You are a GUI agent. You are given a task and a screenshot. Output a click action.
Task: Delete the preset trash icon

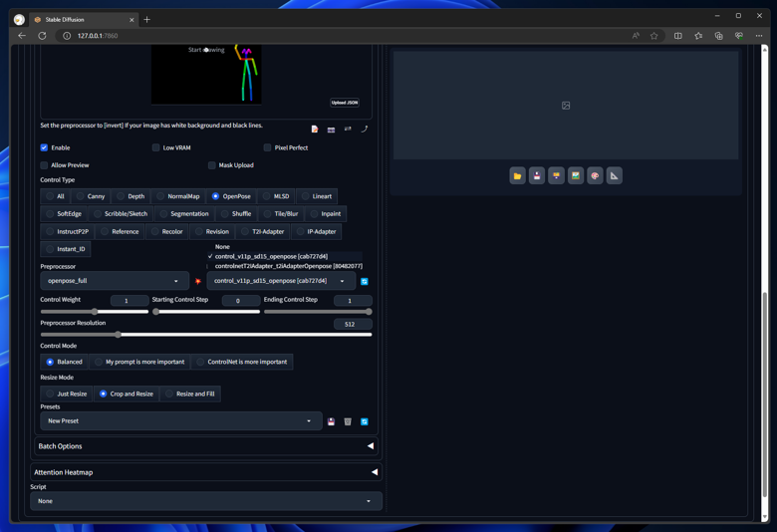348,421
